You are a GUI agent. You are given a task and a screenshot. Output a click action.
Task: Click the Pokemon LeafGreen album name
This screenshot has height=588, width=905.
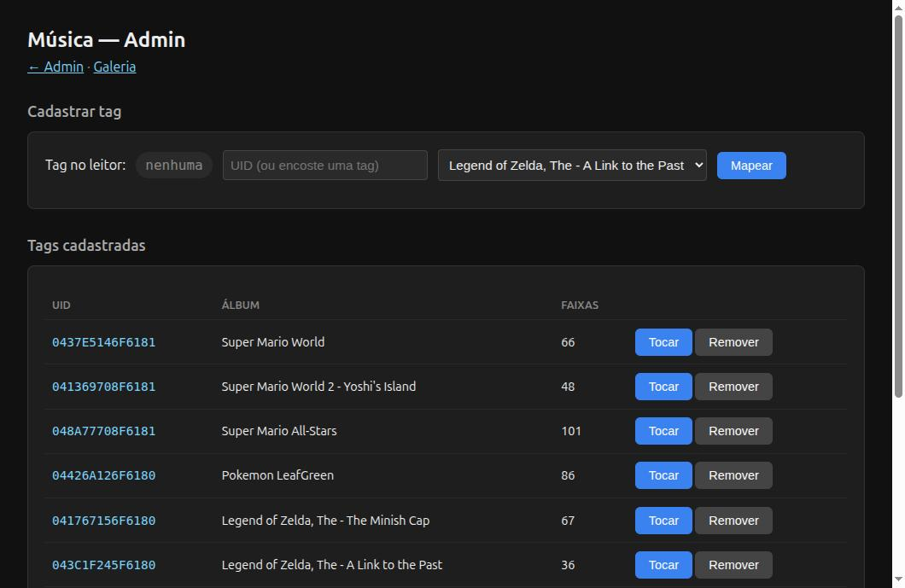pyautogui.click(x=277, y=475)
